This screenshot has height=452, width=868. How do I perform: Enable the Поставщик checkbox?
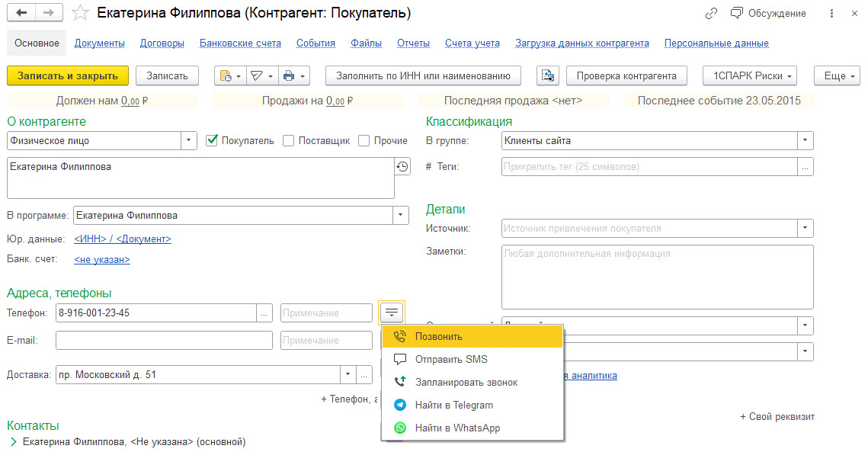(x=288, y=141)
